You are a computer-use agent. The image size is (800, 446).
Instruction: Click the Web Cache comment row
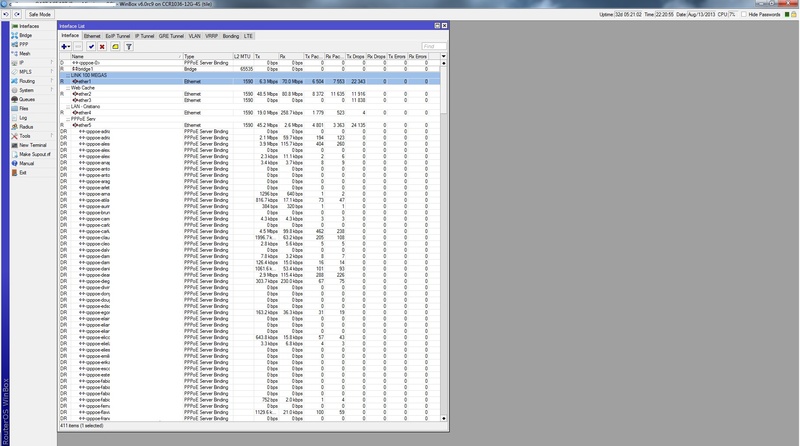pos(250,88)
